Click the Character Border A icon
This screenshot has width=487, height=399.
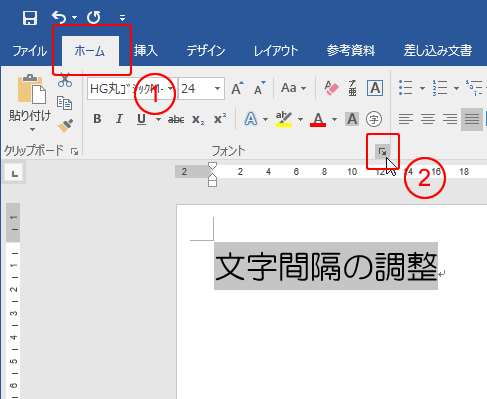pos(375,88)
